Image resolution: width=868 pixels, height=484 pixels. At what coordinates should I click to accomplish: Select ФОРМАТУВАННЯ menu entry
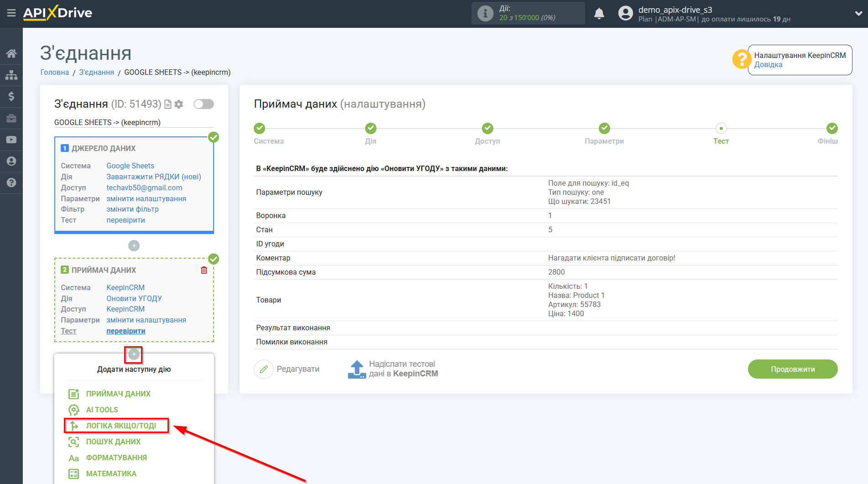tap(116, 458)
